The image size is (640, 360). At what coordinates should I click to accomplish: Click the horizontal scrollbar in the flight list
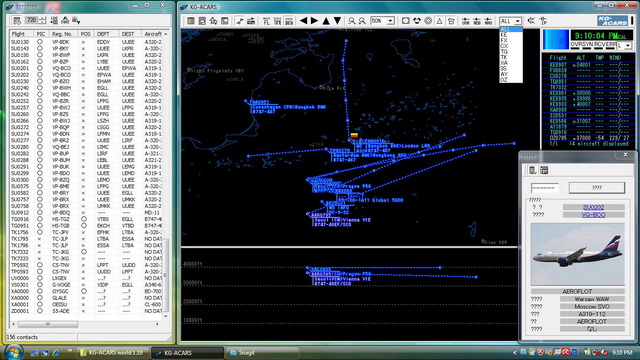click(x=85, y=324)
